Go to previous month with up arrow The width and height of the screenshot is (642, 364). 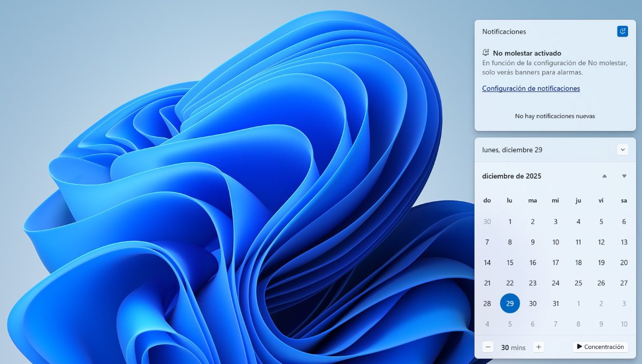click(x=605, y=176)
